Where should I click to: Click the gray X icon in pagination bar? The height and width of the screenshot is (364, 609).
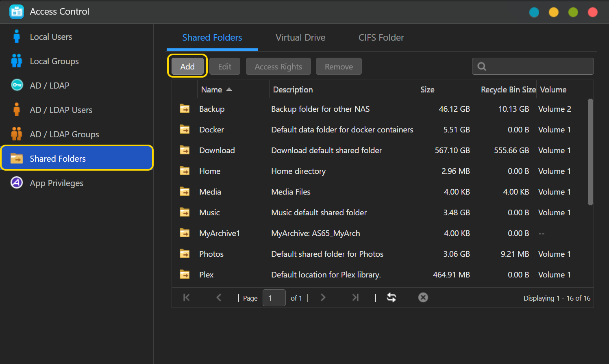pos(423,297)
